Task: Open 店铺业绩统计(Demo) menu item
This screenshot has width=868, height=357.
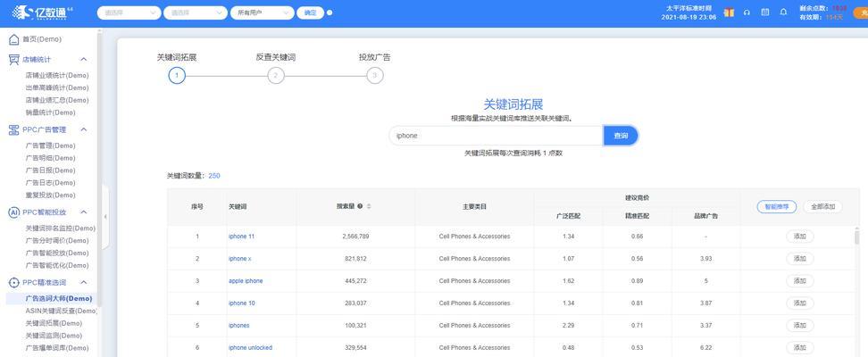Action: click(57, 75)
